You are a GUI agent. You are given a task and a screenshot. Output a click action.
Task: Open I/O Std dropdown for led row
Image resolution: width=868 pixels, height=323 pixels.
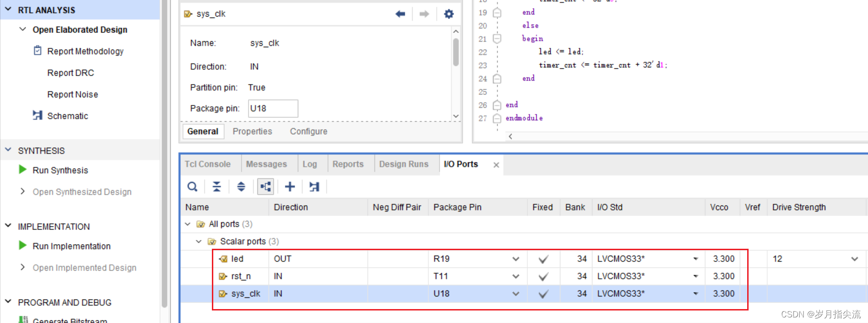pos(696,259)
